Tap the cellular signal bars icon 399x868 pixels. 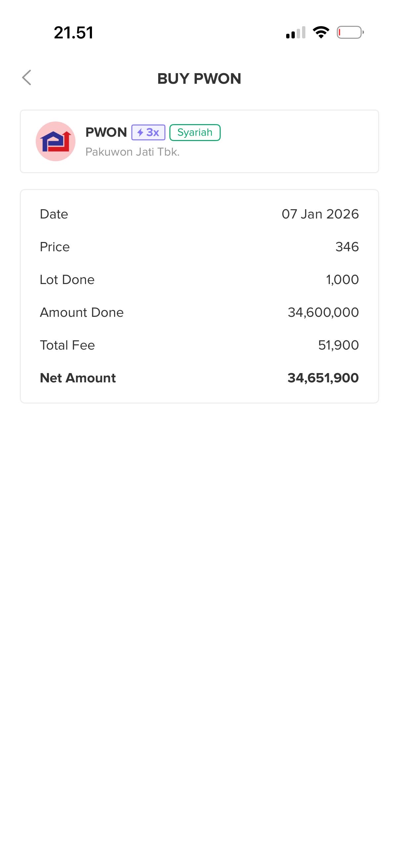coord(296,33)
